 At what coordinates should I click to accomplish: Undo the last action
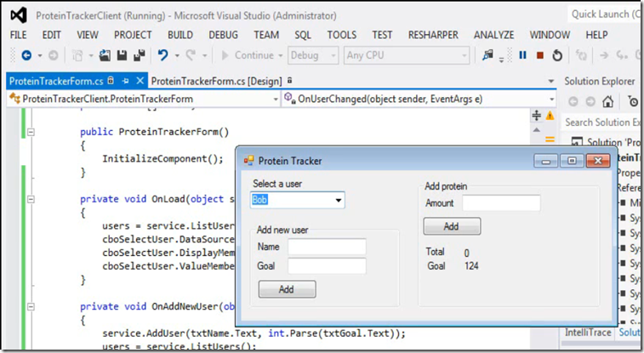pos(163,55)
